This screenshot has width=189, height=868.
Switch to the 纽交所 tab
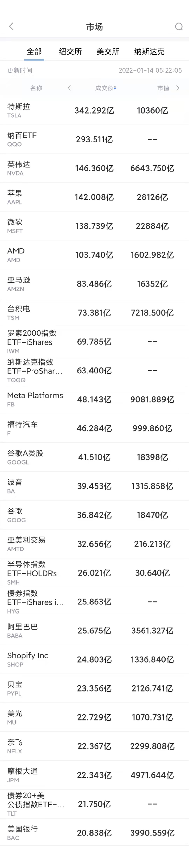click(x=70, y=52)
